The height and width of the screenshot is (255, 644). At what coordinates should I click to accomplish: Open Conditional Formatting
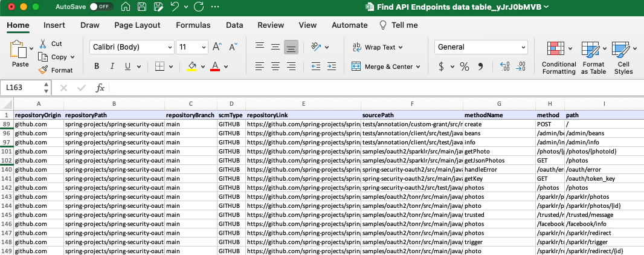tap(559, 57)
